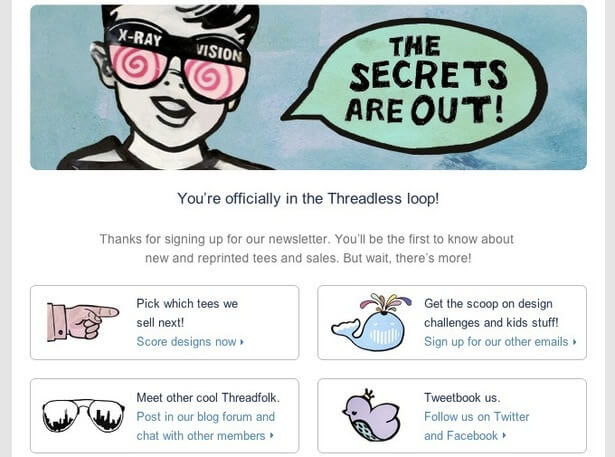The image size is (615, 457).
Task: Click the 'officially in the Threadless loop' headline
Action: (308, 198)
